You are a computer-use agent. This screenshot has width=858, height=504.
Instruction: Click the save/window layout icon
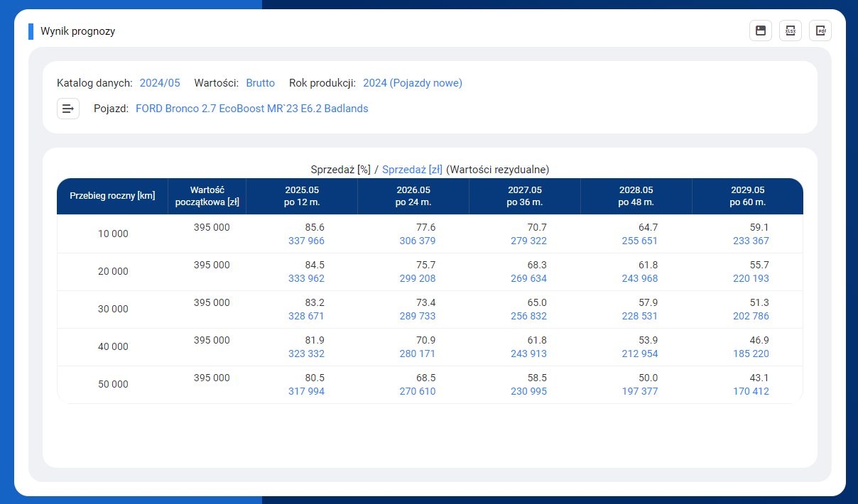761,31
